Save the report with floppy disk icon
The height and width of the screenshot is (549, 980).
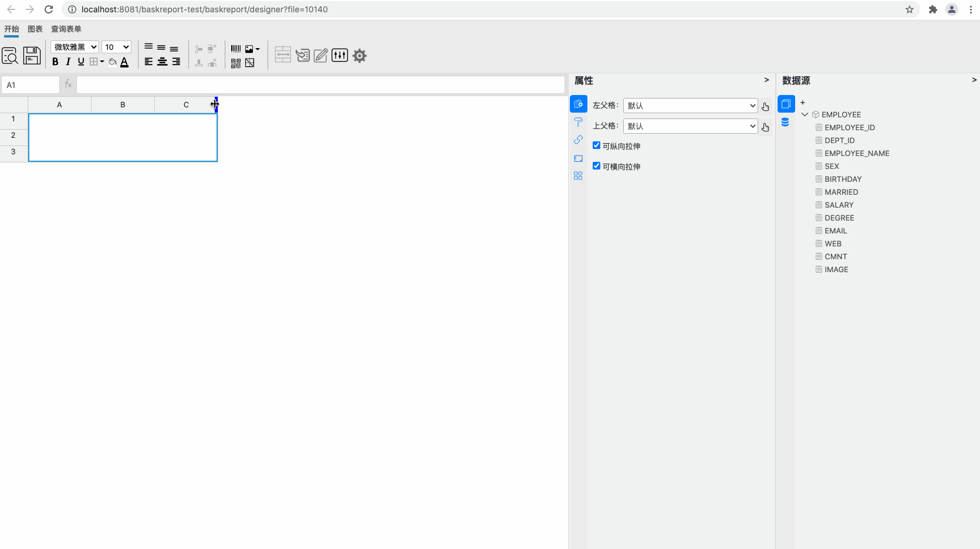(x=32, y=56)
